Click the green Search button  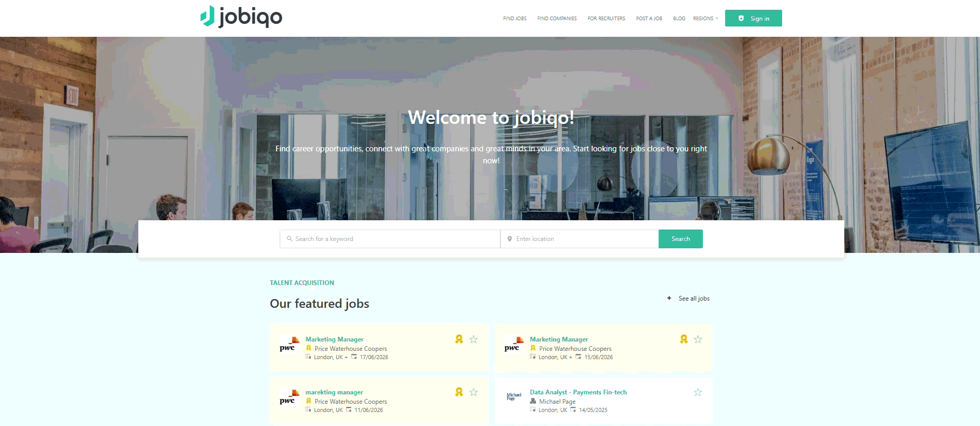tap(681, 239)
